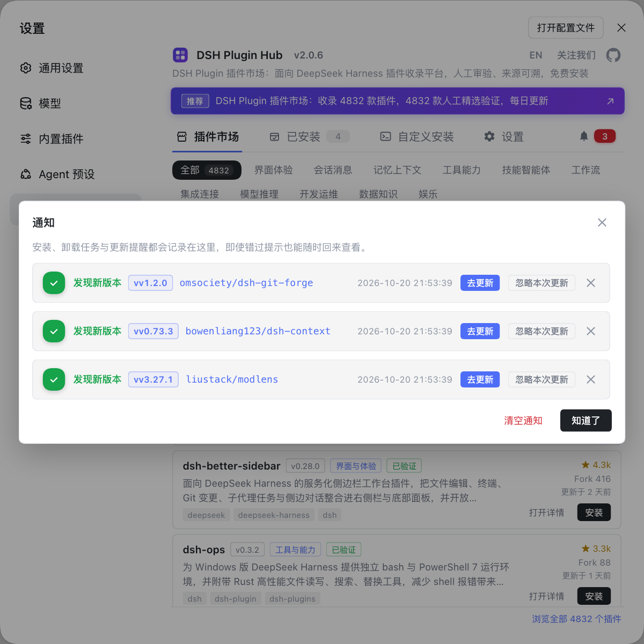Click the 通用设置 gear icon
The image size is (644, 644).
(x=26, y=68)
